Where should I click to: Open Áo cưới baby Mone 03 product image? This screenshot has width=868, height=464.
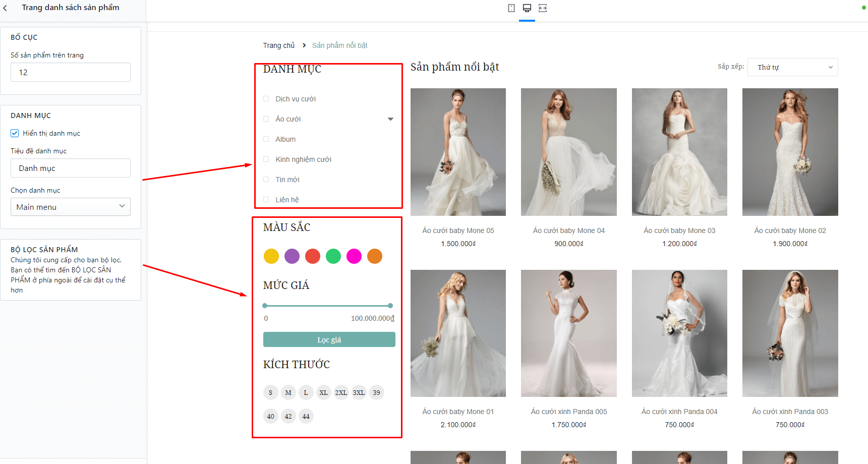(679, 152)
